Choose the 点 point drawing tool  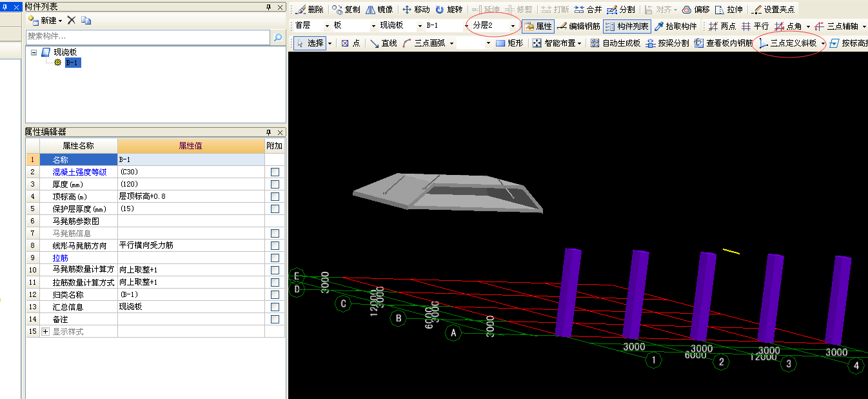tap(351, 43)
